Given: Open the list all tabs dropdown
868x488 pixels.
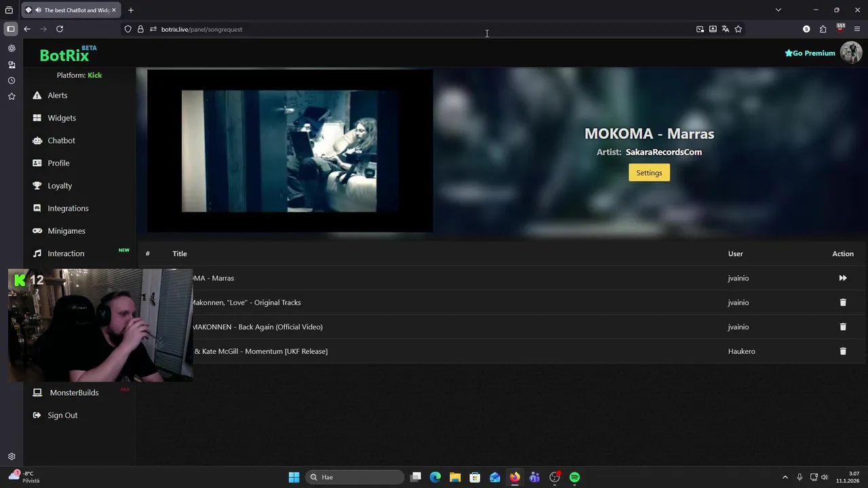Looking at the screenshot, I should 778,10.
